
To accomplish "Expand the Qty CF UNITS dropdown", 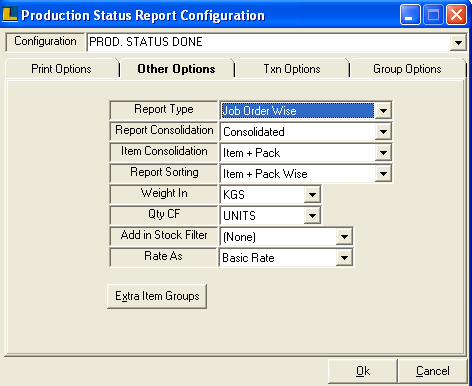I will [x=312, y=216].
